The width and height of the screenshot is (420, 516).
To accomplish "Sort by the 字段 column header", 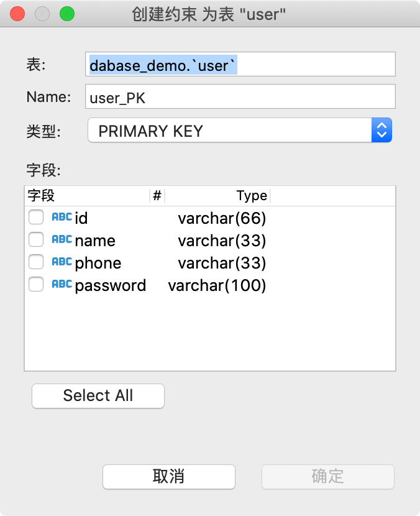I will 87,196.
